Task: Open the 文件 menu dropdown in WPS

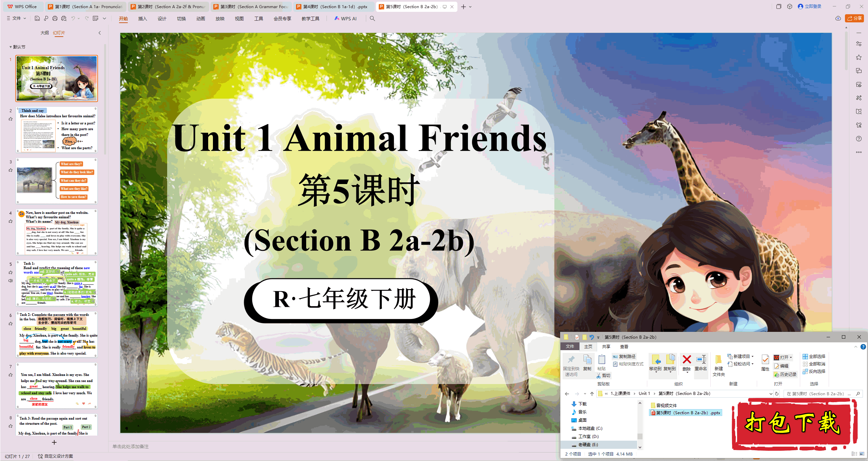Action: [17, 18]
